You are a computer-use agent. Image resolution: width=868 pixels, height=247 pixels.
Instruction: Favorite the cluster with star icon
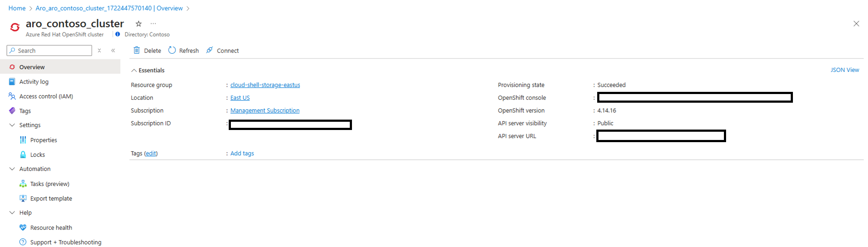(x=138, y=24)
